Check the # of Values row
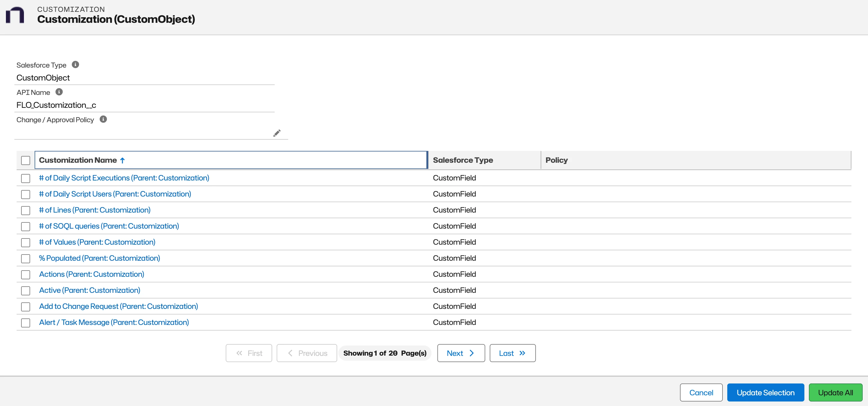The image size is (868, 406). [x=26, y=242]
